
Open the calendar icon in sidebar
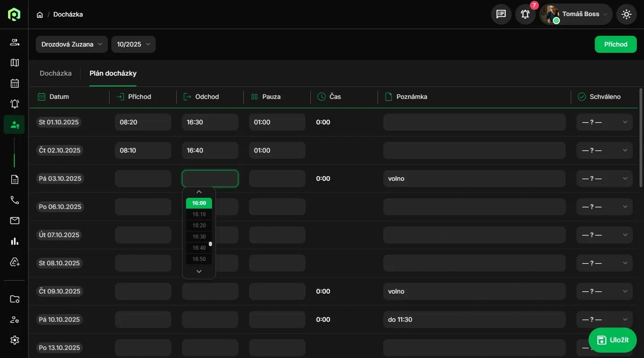pyautogui.click(x=15, y=83)
